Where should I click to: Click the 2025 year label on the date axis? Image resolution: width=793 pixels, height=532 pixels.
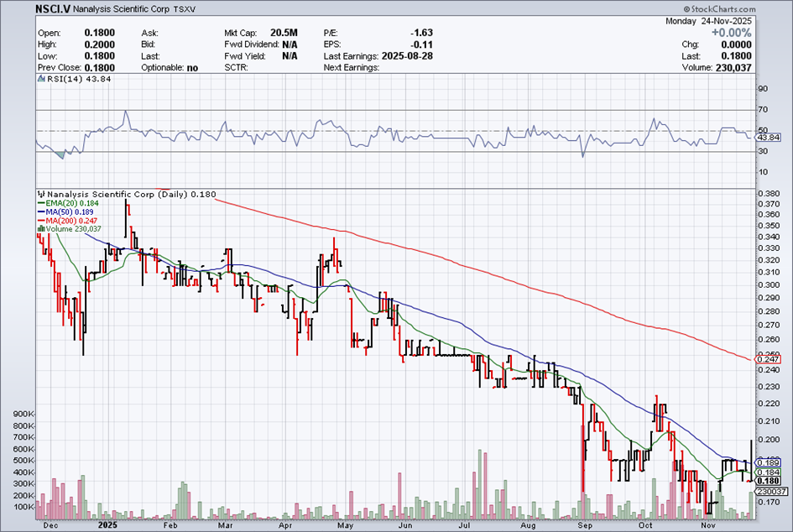point(107,525)
